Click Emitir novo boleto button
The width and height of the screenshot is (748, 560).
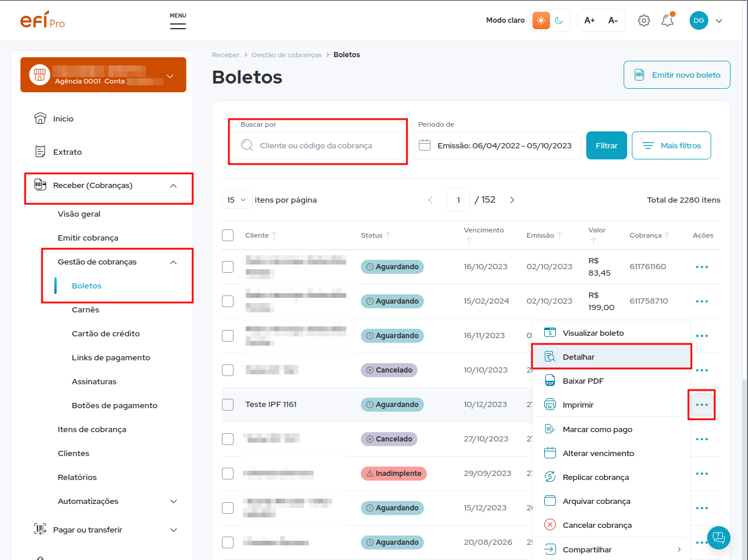pos(677,75)
